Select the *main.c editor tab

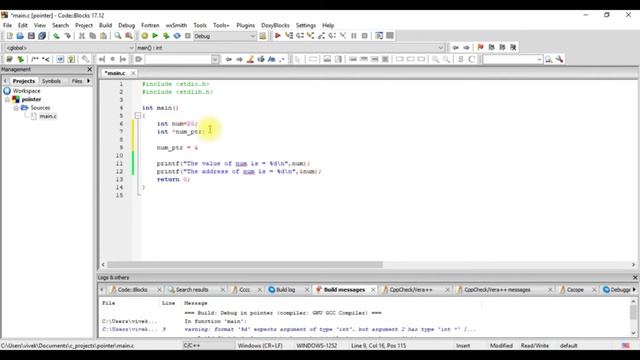pos(115,73)
